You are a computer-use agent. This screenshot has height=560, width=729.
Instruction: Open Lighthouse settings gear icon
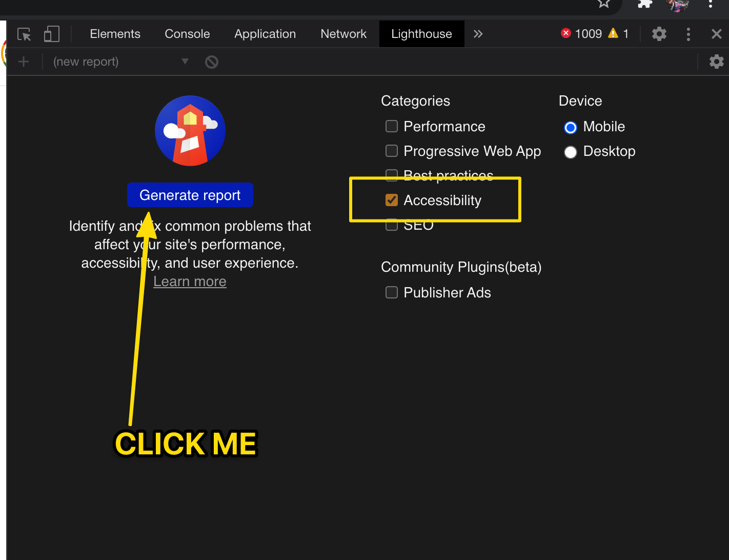716,62
